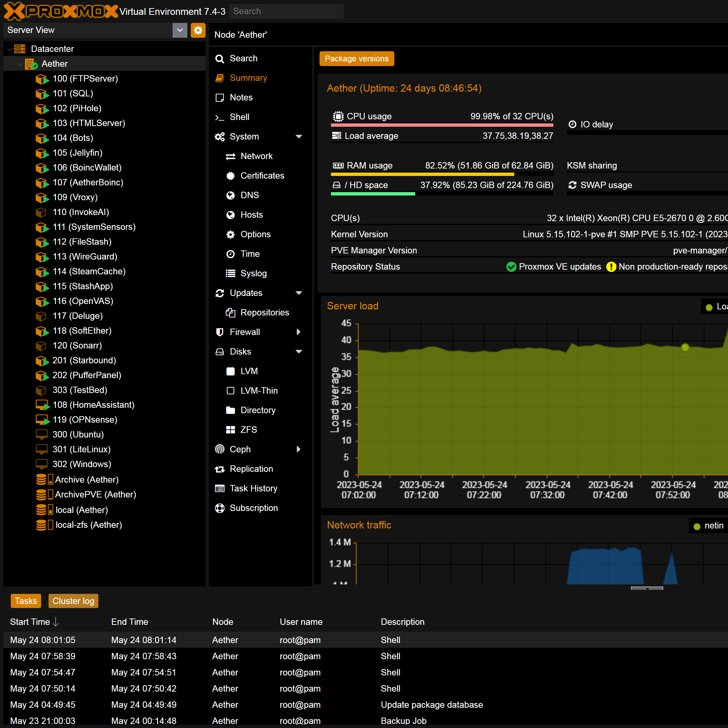Click the RAM usage progress bar
The width and height of the screenshot is (728, 728).
pyautogui.click(x=442, y=174)
